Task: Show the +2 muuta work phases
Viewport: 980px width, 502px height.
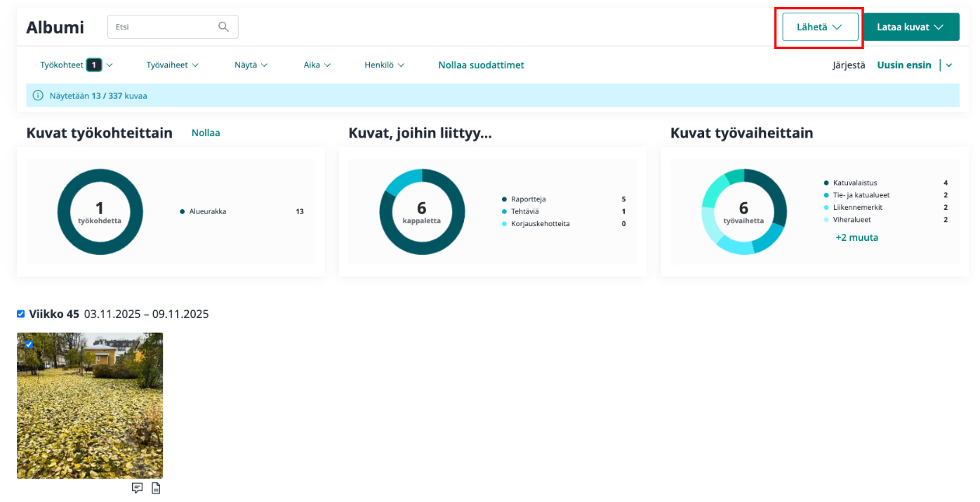Action: [856, 237]
